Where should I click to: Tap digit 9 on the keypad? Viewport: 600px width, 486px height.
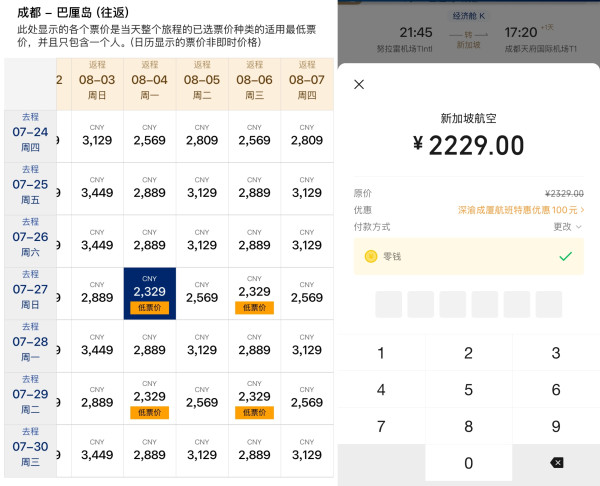(x=556, y=426)
